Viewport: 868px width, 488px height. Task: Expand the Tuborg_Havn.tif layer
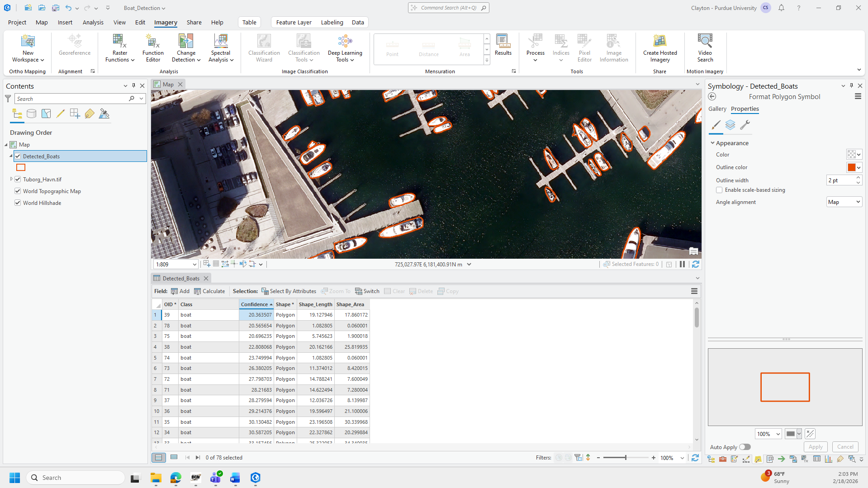(11, 180)
